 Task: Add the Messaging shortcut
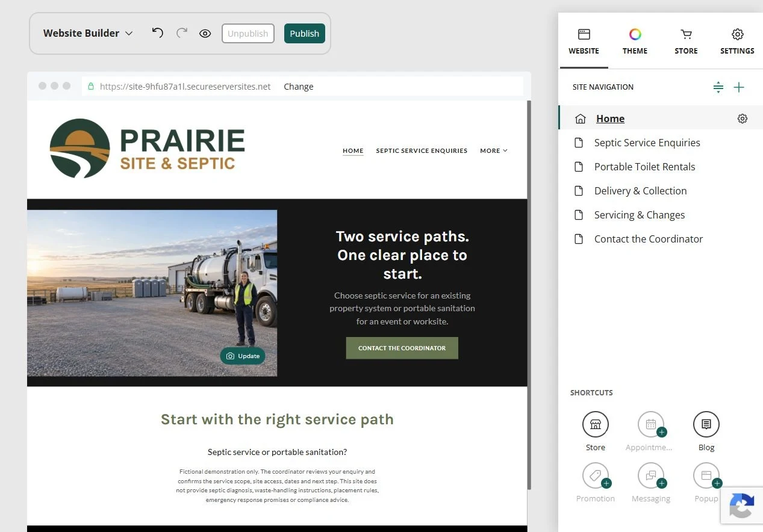tap(651, 475)
